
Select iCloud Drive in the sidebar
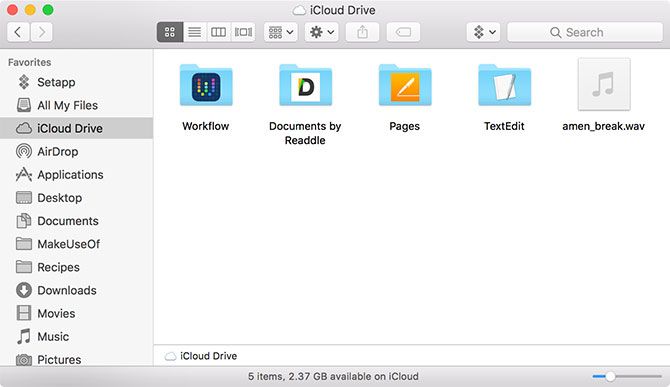[76, 128]
